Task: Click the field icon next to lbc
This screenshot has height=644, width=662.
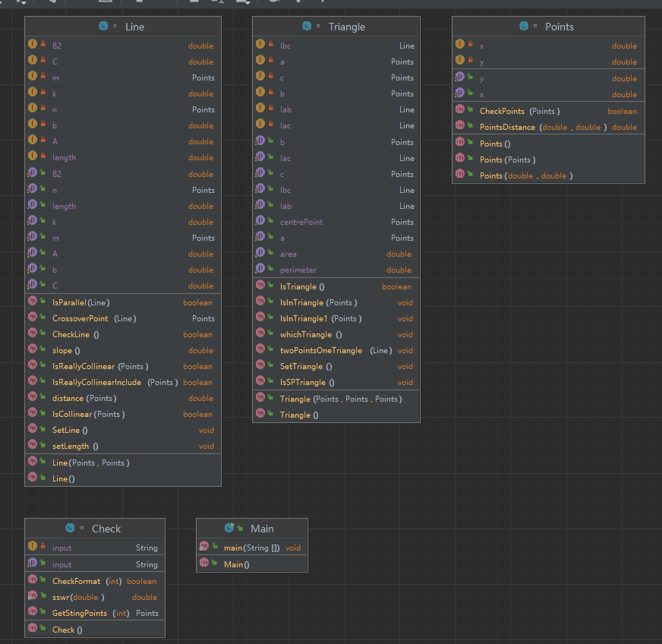Action: (x=260, y=46)
